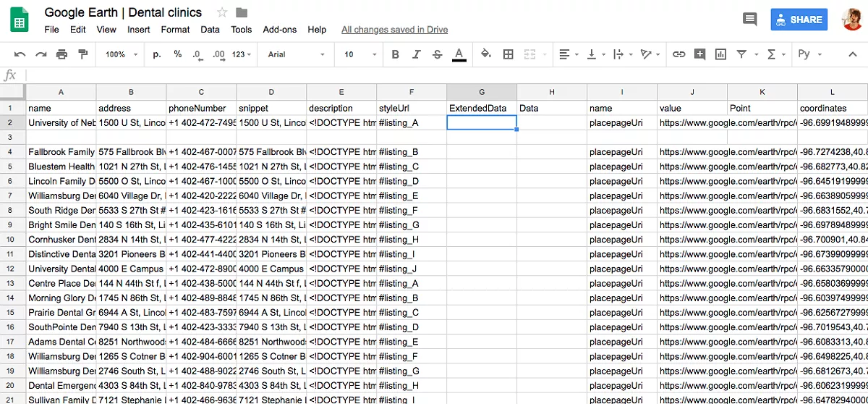Click 'All changes saved in Drive' link

394,30
